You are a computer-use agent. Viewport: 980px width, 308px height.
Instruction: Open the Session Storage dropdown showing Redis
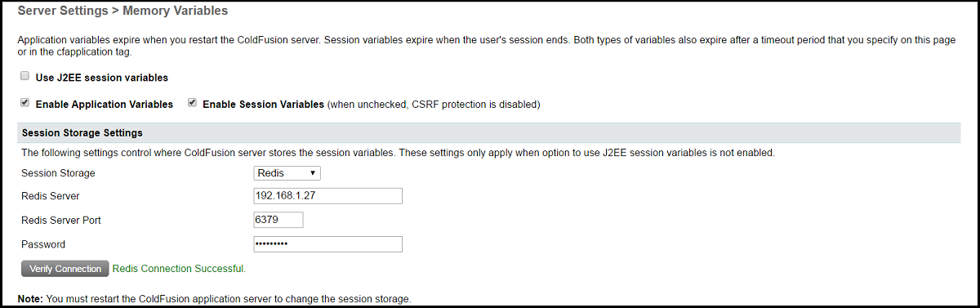[287, 173]
